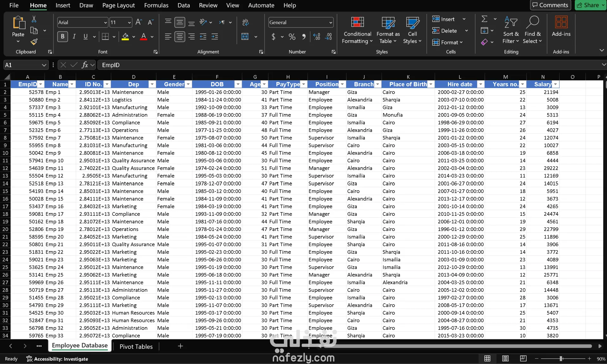Screen dimensions: 607x364
Task: Click the Fill down icon in Editing
Action: (484, 30)
